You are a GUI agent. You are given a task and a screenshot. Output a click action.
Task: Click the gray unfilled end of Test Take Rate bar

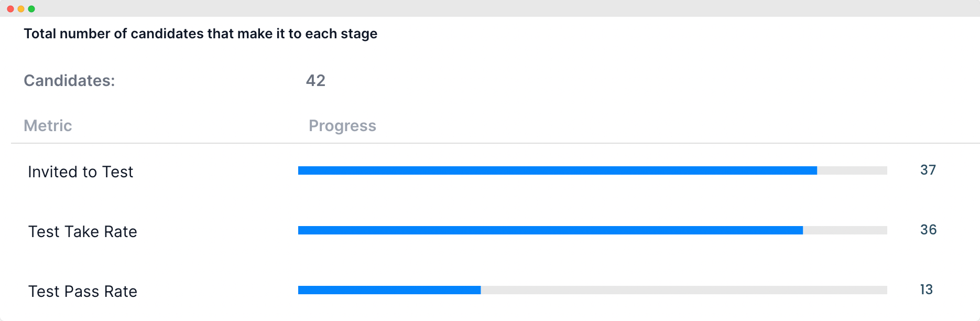tap(845, 230)
